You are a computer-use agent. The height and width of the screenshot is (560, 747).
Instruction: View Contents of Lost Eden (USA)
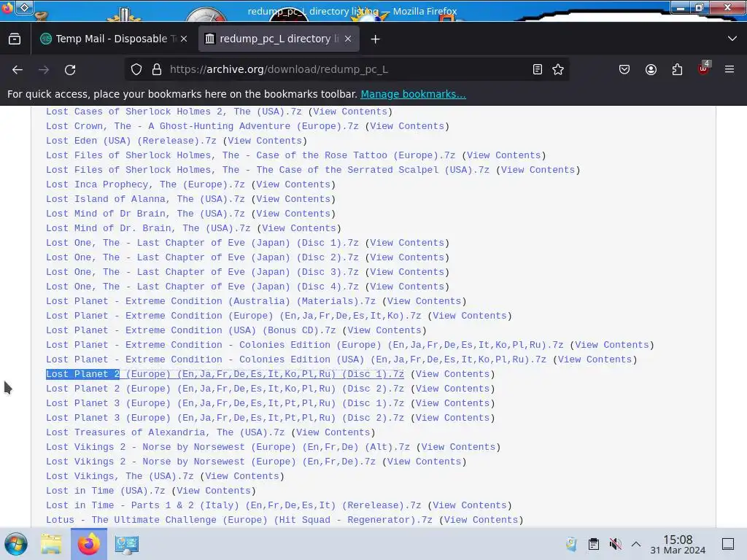(x=265, y=141)
